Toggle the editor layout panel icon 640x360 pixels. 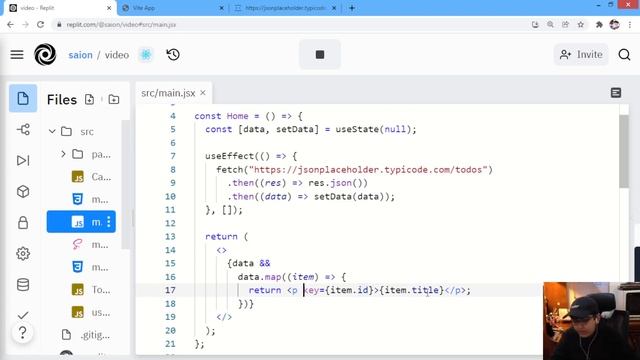pyautogui.click(x=616, y=93)
